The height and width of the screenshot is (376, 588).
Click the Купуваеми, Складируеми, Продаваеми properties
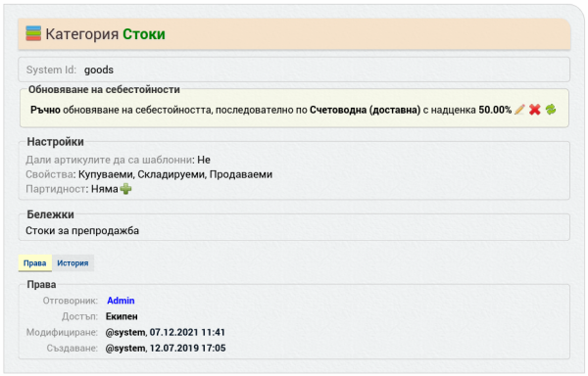coord(175,174)
